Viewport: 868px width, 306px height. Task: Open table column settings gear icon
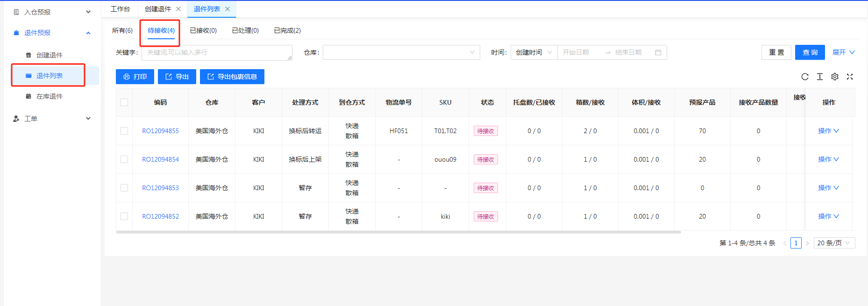pos(834,77)
